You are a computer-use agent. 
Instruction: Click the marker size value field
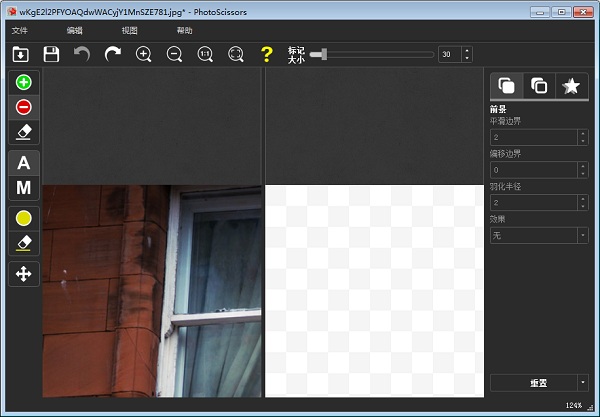point(450,54)
